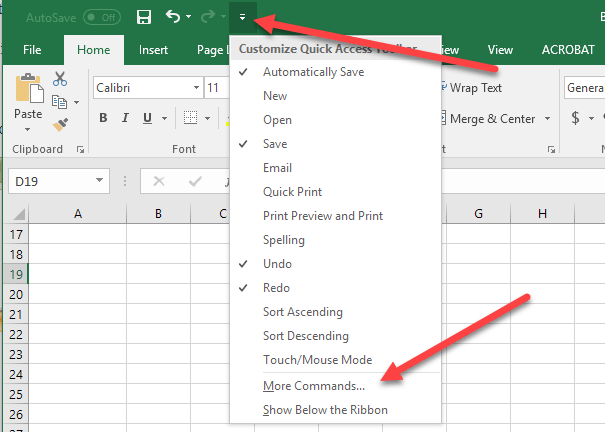Expand the Name Box dropdown

99,181
